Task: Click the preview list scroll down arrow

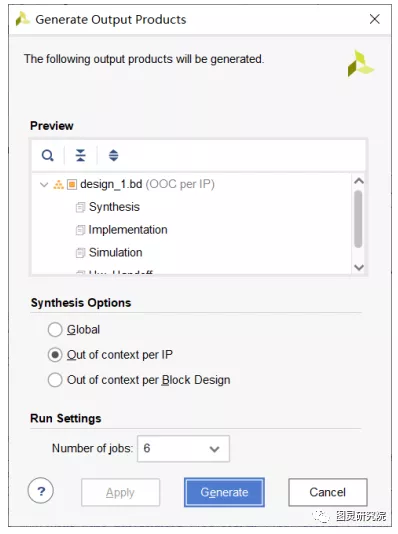Action: (x=359, y=267)
